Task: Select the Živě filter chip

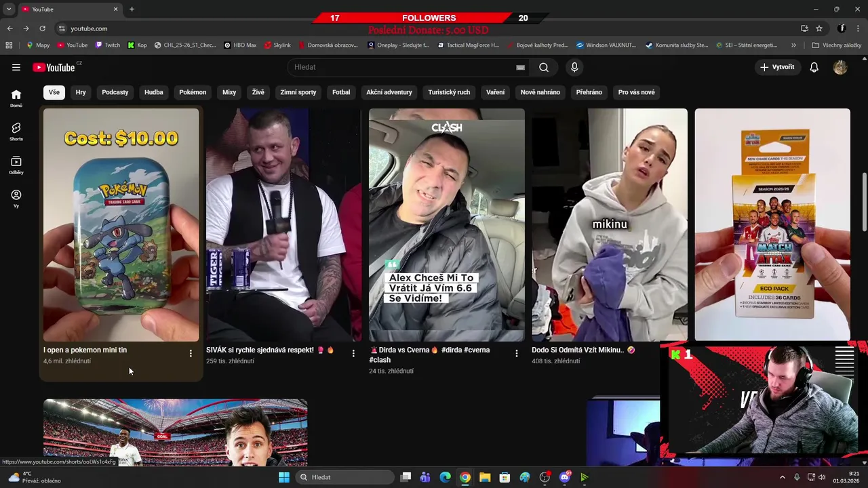Action: (x=258, y=92)
